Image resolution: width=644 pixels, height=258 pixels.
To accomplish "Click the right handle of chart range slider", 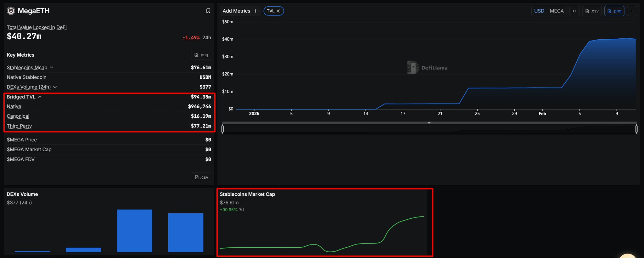I will tap(636, 129).
